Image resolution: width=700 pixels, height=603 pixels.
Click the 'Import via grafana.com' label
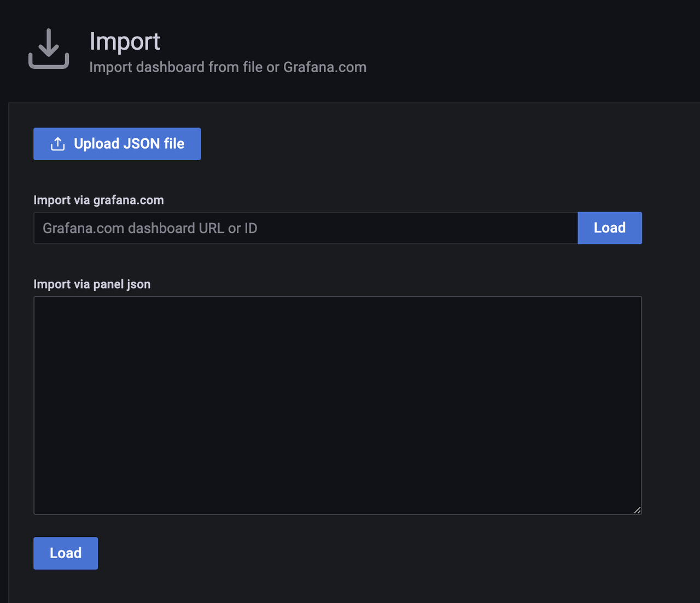[x=98, y=200]
